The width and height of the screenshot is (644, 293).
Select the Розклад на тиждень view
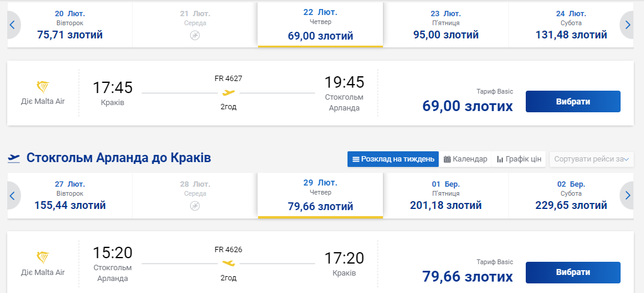tap(393, 159)
